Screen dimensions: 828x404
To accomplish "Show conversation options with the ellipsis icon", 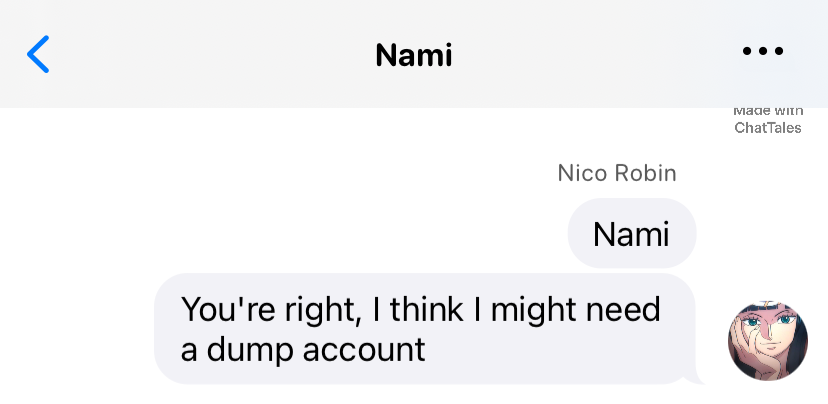I will pos(763,52).
